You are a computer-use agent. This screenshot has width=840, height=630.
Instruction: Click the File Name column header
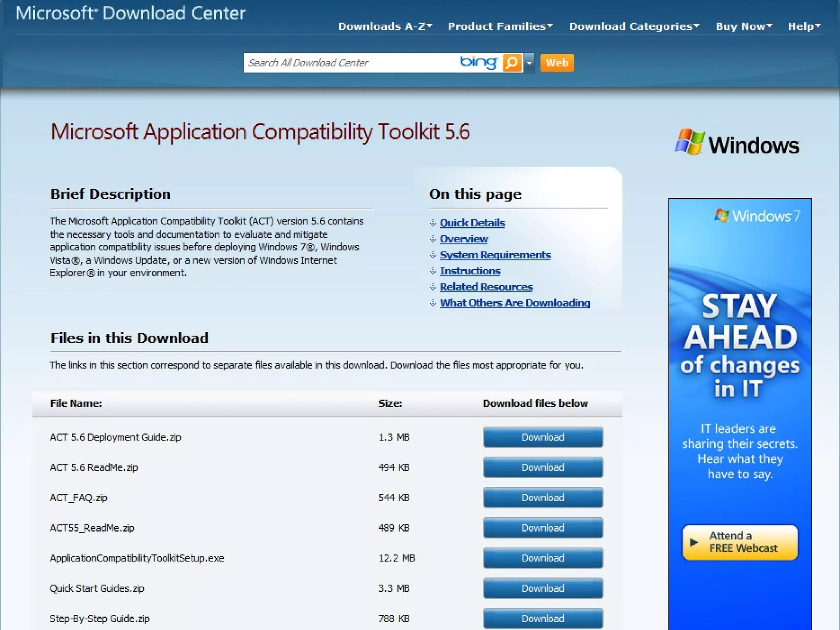pos(76,403)
